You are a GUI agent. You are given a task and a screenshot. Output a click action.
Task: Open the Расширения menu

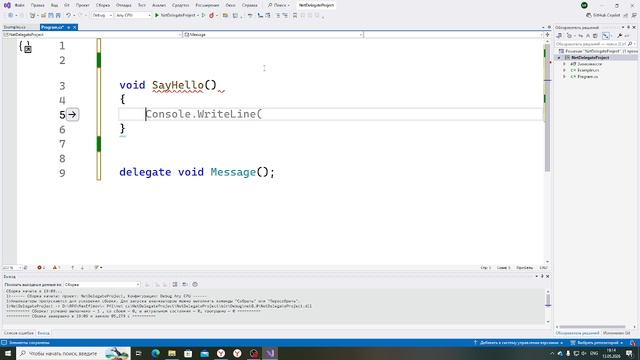207,5
